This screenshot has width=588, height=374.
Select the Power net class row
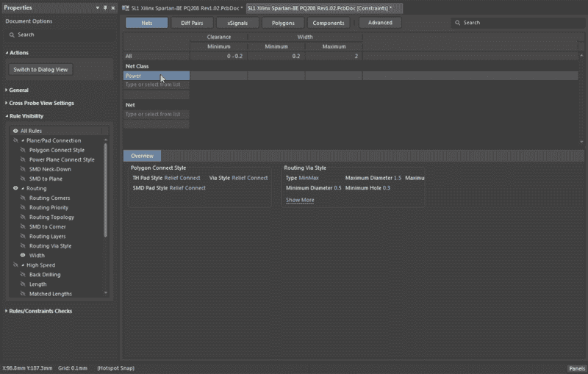pyautogui.click(x=157, y=76)
